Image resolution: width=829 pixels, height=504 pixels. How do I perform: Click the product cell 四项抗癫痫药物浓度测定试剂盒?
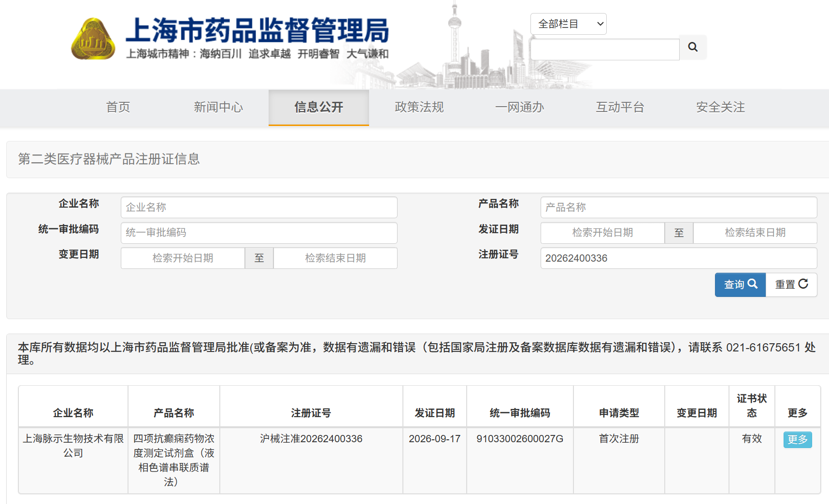click(174, 460)
